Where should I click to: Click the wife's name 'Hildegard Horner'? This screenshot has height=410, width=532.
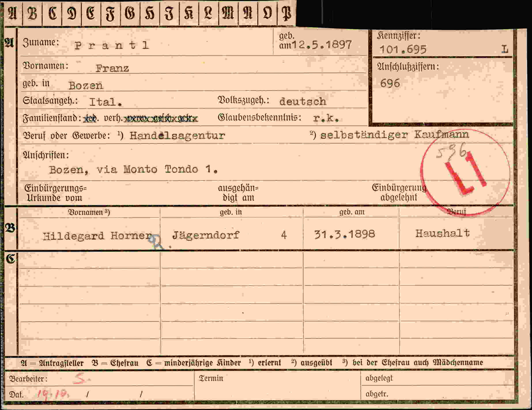tap(97, 236)
